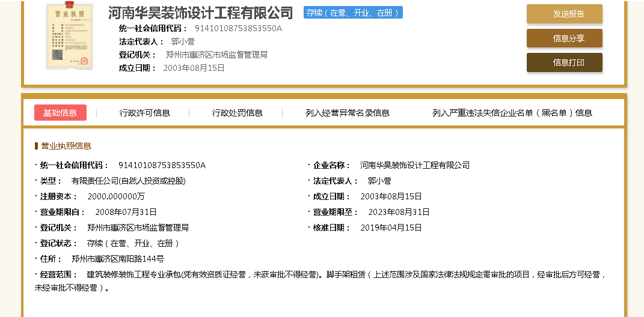644x317 pixels.
Task: Switch to the 行政许可信息 tab
Action: tap(144, 113)
